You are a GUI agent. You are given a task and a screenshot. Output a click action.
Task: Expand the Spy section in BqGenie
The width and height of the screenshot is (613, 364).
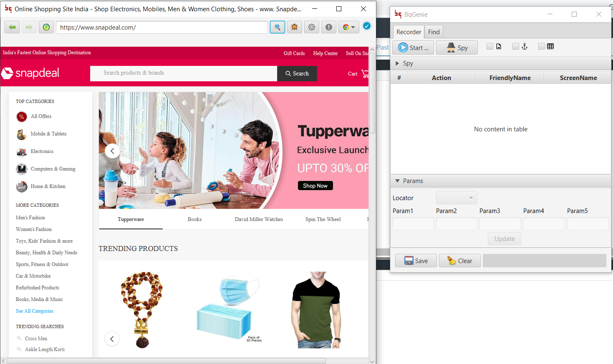tap(397, 63)
